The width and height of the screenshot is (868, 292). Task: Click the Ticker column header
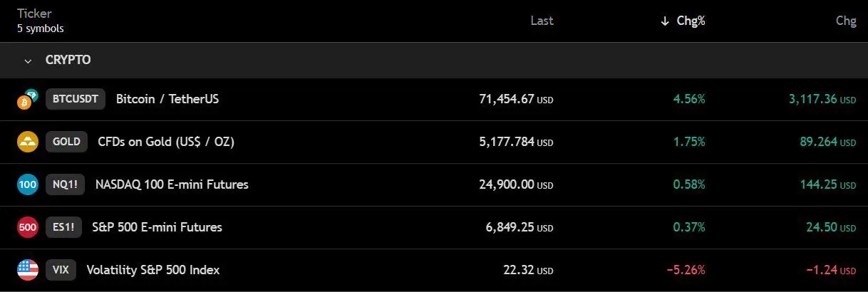34,14
